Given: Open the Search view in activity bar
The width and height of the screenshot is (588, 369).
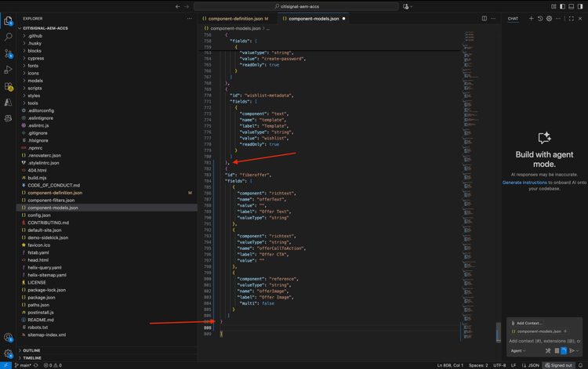Looking at the screenshot, I should coord(9,37).
